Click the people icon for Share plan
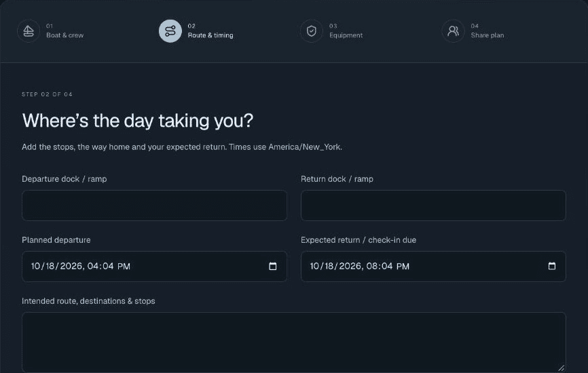The width and height of the screenshot is (588, 373). (454, 31)
